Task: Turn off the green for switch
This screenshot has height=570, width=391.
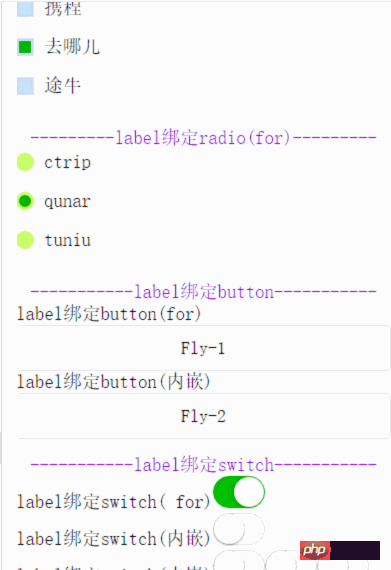Action: (x=239, y=492)
